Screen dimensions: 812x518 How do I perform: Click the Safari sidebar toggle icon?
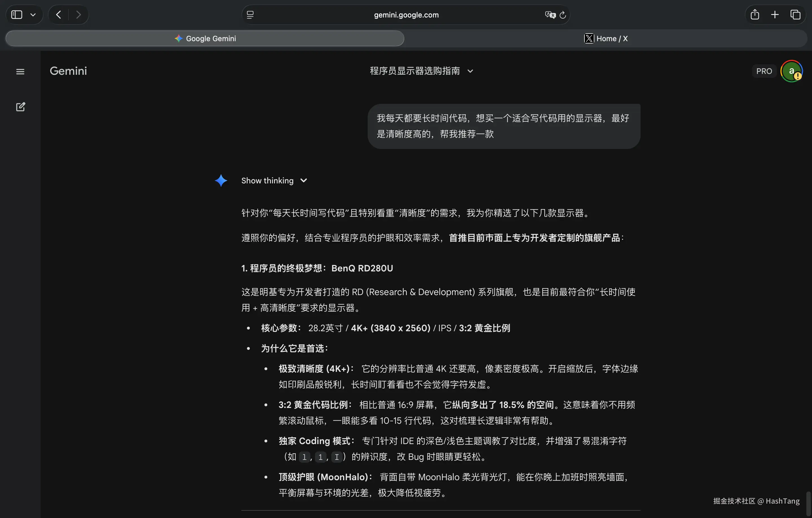17,15
